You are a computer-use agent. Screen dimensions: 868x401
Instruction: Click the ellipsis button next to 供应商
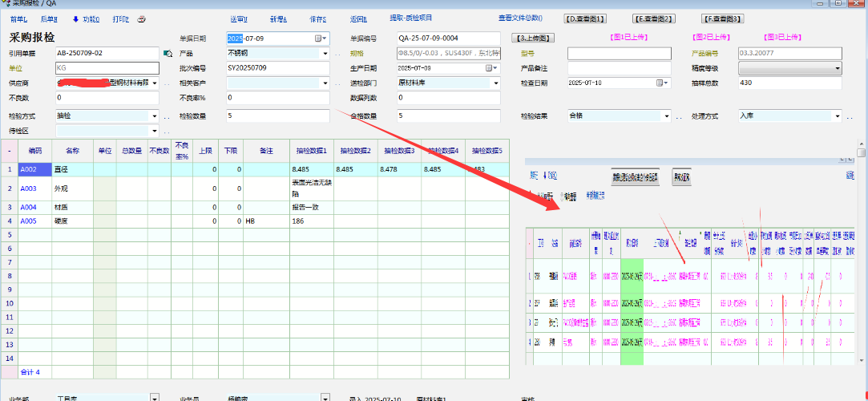(168, 83)
